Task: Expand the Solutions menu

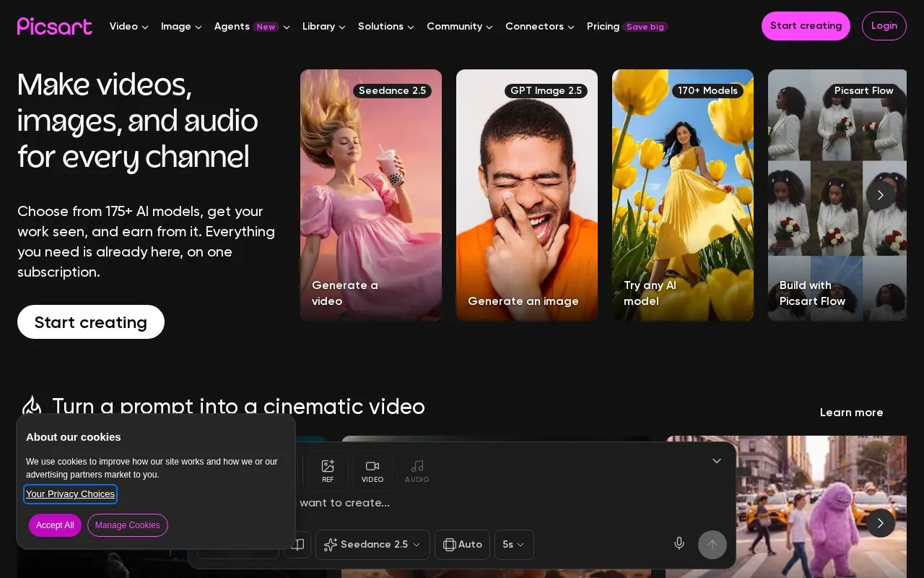Action: (386, 27)
